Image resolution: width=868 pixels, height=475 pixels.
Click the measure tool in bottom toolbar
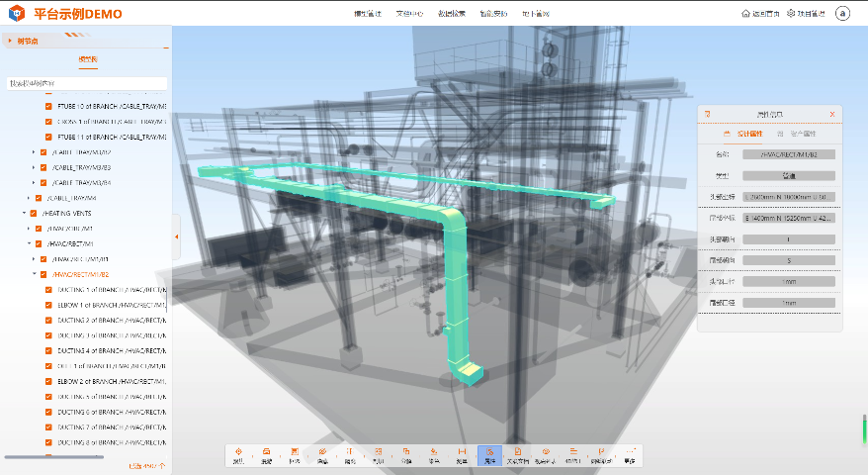462,453
